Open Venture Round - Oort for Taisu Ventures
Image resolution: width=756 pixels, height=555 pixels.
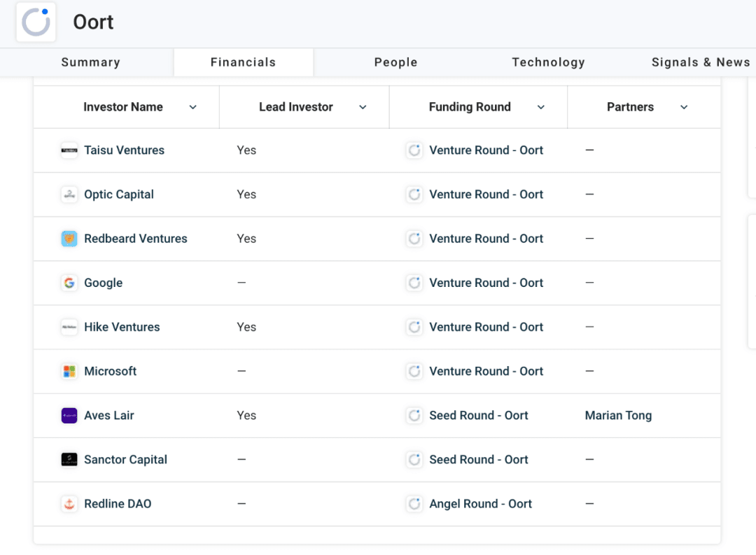(x=486, y=150)
